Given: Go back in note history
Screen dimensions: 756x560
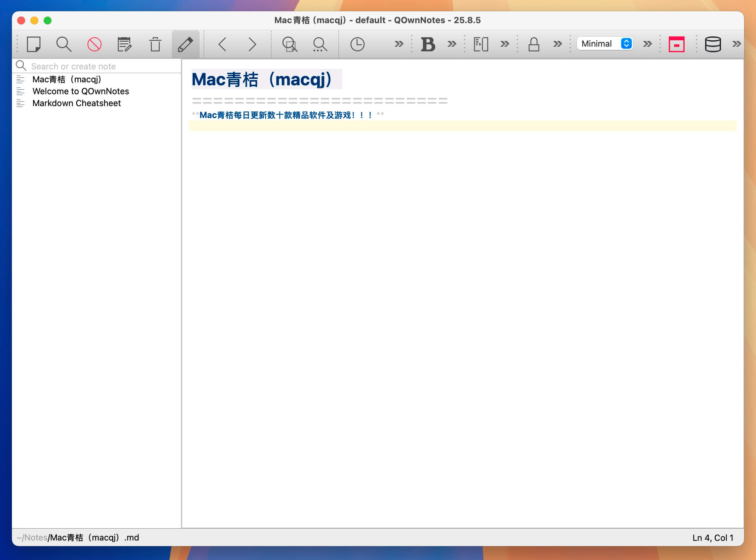Looking at the screenshot, I should point(222,44).
